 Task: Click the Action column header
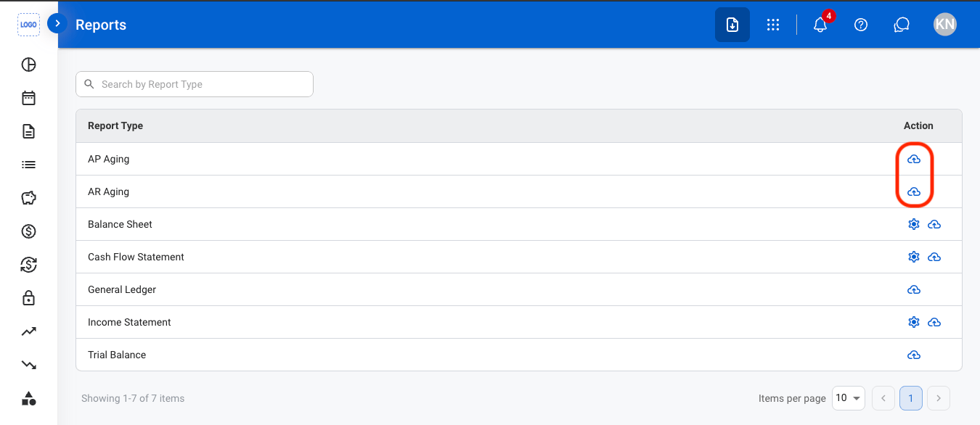(918, 125)
